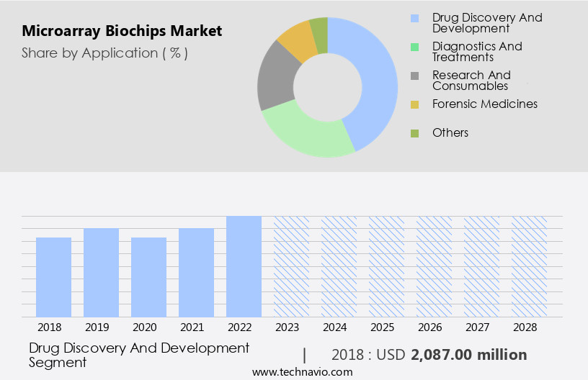Select the hatched 2023 forecast bar
Viewport: 588px width, 380px height.
tap(291, 266)
